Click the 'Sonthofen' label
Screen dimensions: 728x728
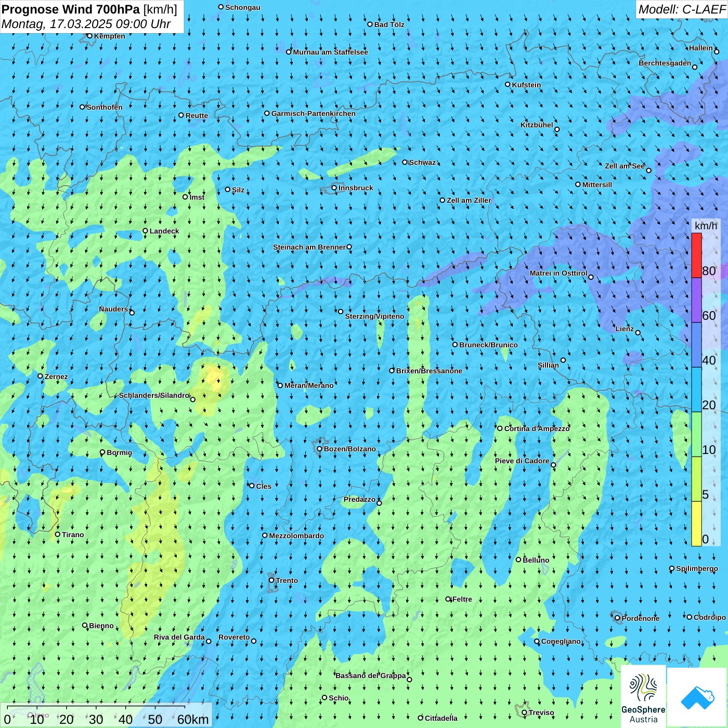coord(105,107)
